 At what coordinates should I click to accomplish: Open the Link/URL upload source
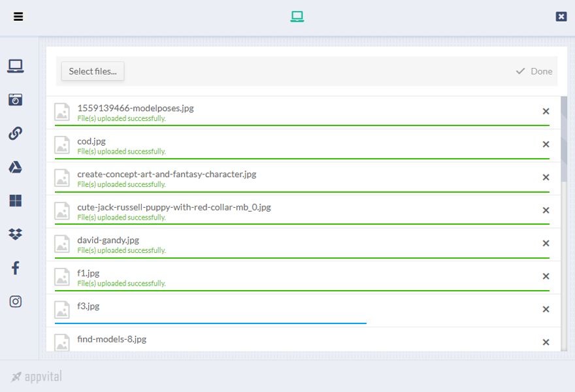pyautogui.click(x=16, y=134)
